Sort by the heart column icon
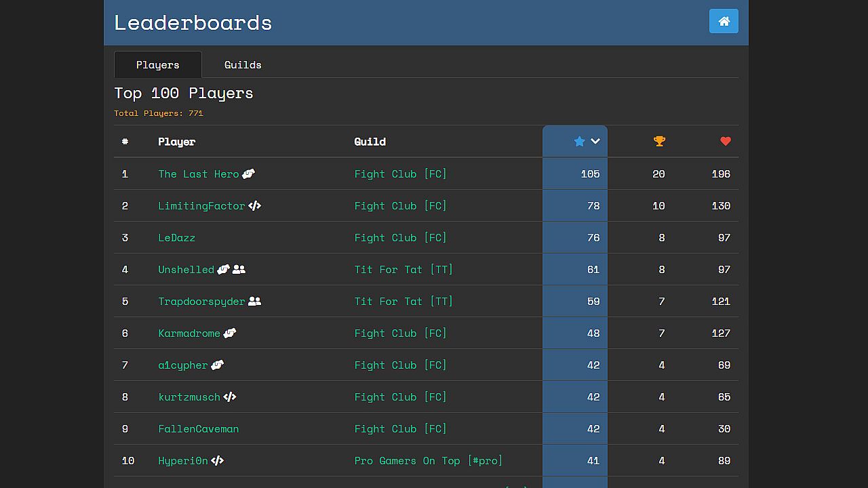868x488 pixels. click(726, 141)
